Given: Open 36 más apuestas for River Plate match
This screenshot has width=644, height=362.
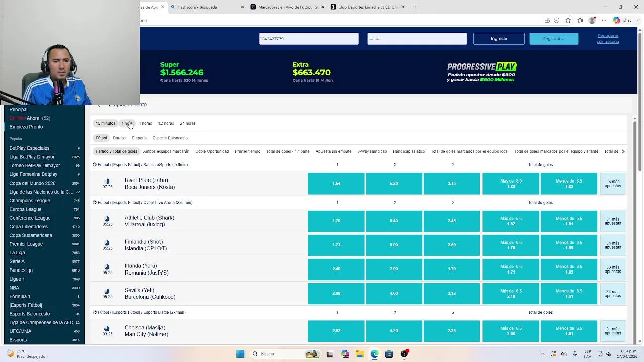Looking at the screenshot, I should click(613, 184).
